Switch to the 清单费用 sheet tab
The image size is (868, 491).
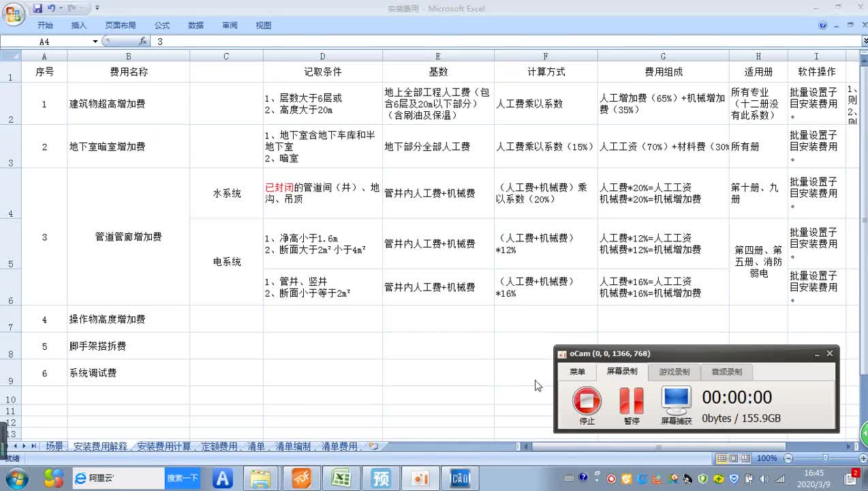tap(339, 447)
